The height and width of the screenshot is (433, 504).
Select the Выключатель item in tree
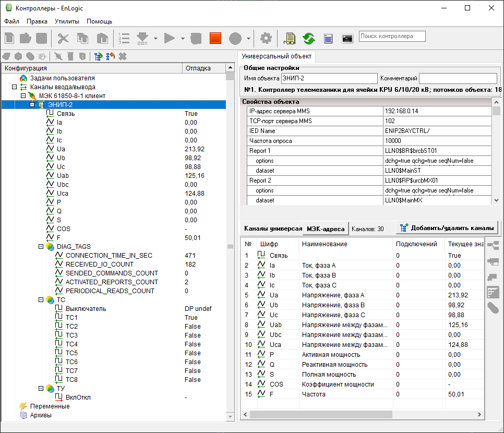click(x=86, y=309)
